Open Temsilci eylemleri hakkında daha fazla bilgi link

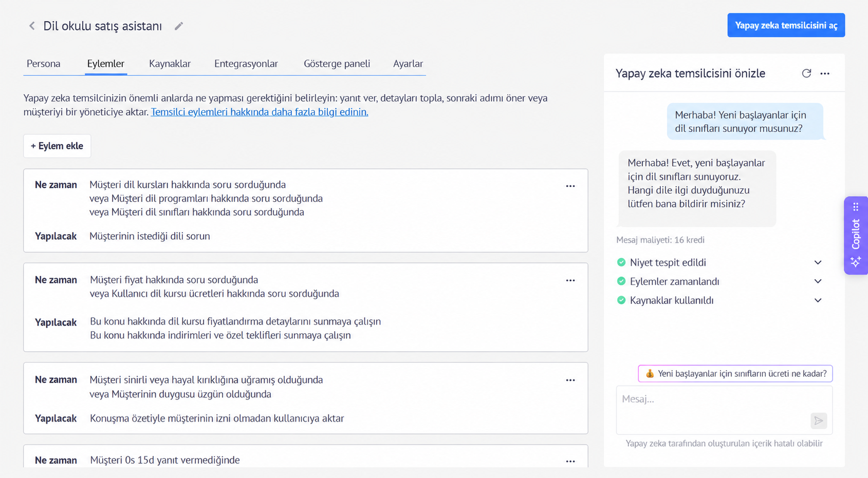[x=260, y=112]
